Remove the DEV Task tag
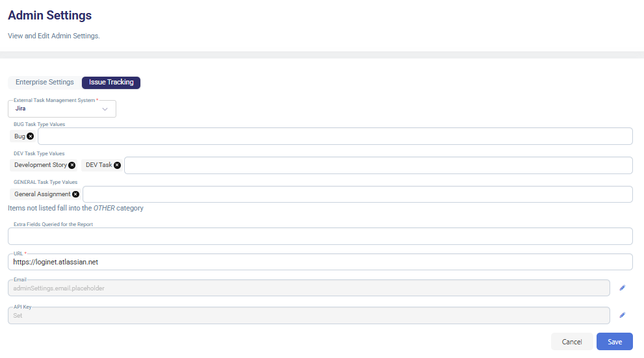The image size is (644, 358). pyautogui.click(x=118, y=165)
